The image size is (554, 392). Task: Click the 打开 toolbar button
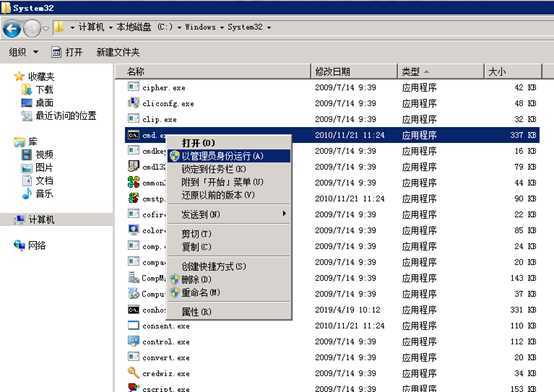(67, 52)
